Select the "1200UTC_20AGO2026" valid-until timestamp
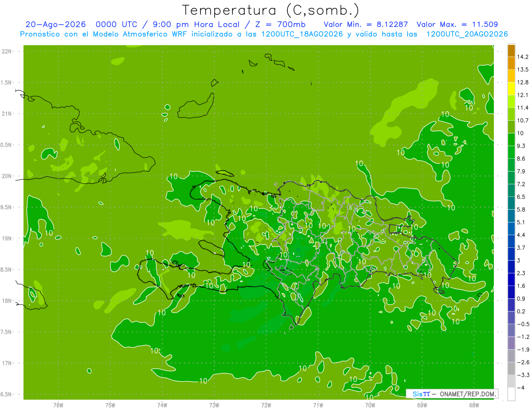Viewport: 532px width, 411px height. (x=467, y=34)
